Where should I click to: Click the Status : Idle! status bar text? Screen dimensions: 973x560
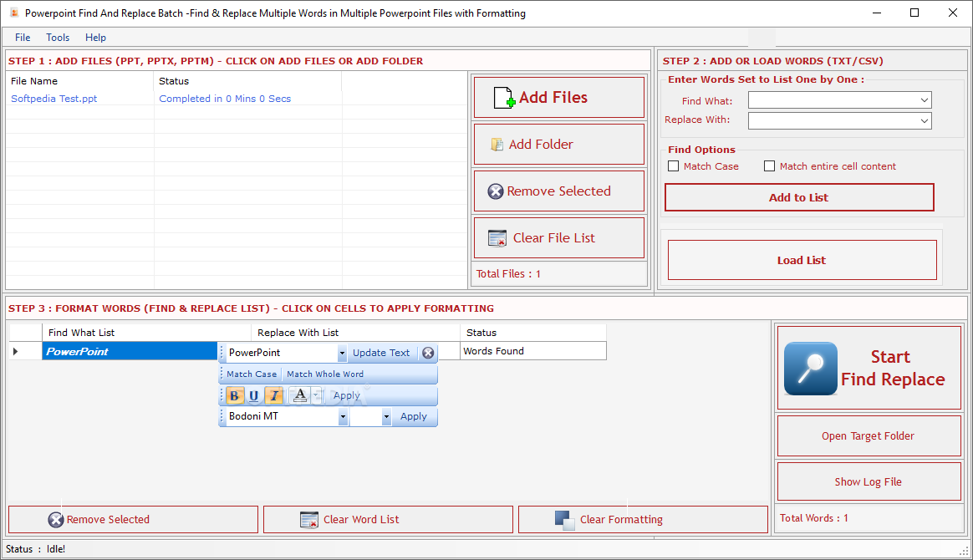point(35,549)
